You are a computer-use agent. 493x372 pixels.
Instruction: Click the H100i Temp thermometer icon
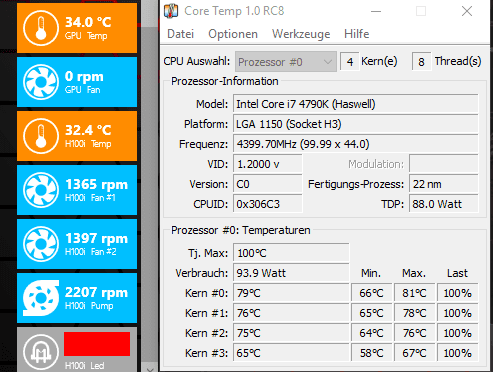[x=41, y=136]
